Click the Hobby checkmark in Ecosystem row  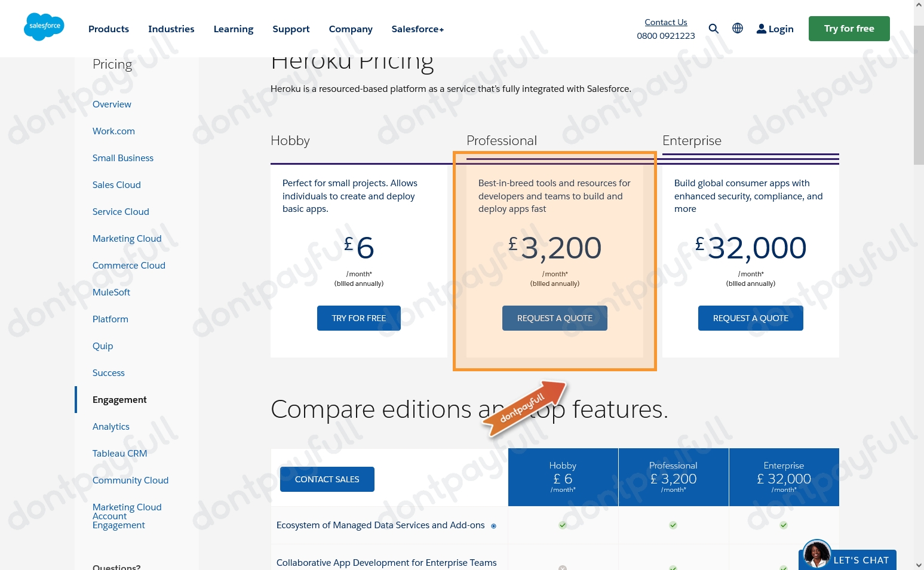pyautogui.click(x=563, y=525)
